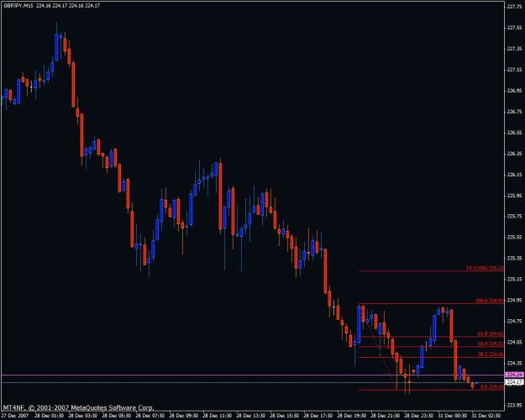This screenshot has width=525, height=420.
Task: Click the TP LONG level label
Action: pyautogui.click(x=485, y=268)
